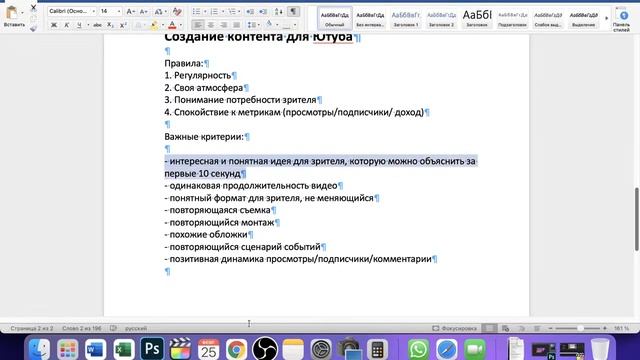Increase paragraph indent icon
The width and height of the screenshot is (640, 360).
[x=263, y=11]
